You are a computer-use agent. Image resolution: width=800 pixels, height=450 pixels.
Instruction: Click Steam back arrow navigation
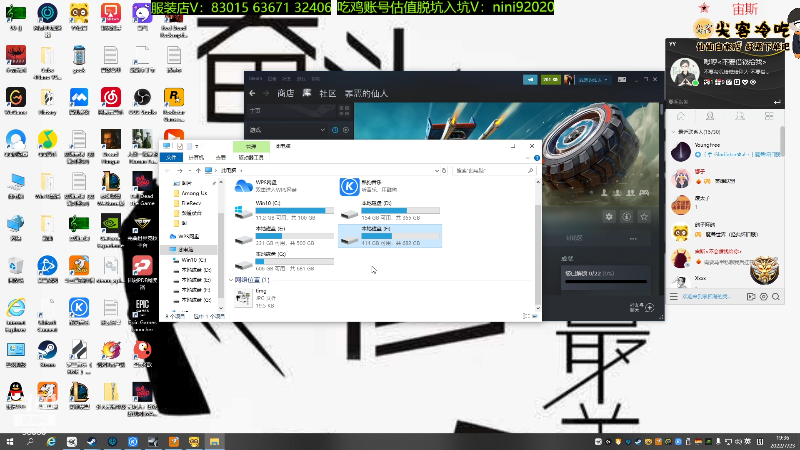click(x=252, y=93)
